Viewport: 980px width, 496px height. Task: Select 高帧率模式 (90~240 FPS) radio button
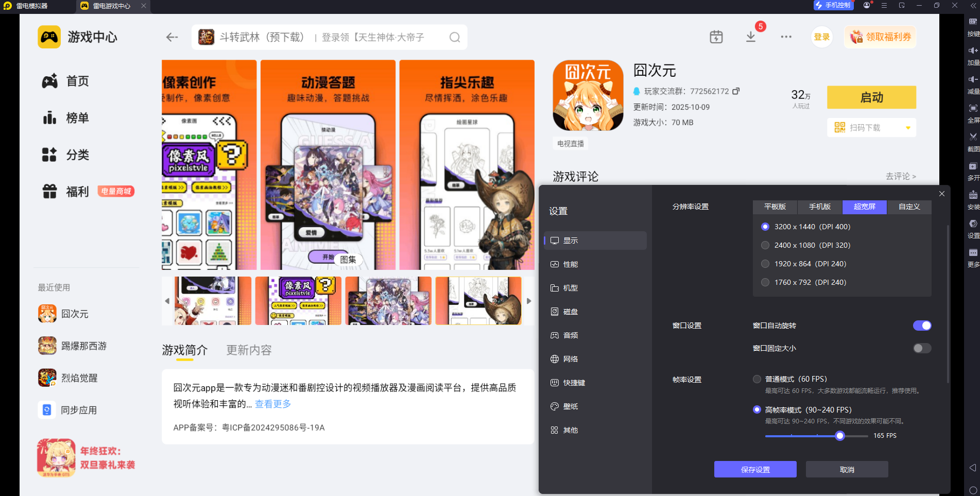(757, 409)
